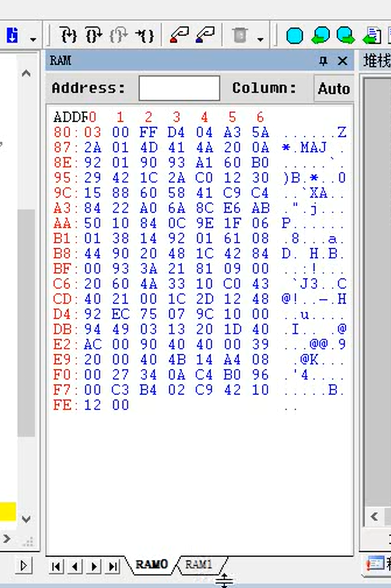The width and height of the screenshot is (391, 588).
Task: Click byte value C3 in row F7
Action: 120,390
